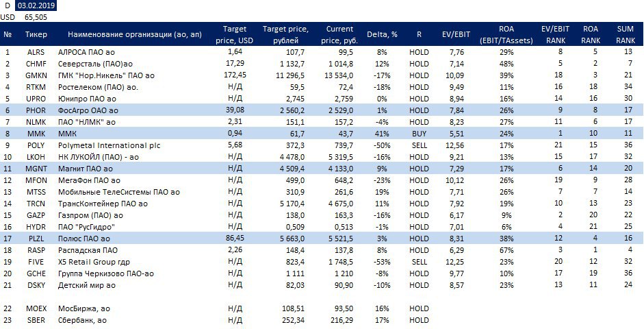
Task: Select ticker cell MTSS
Action: click(x=36, y=192)
